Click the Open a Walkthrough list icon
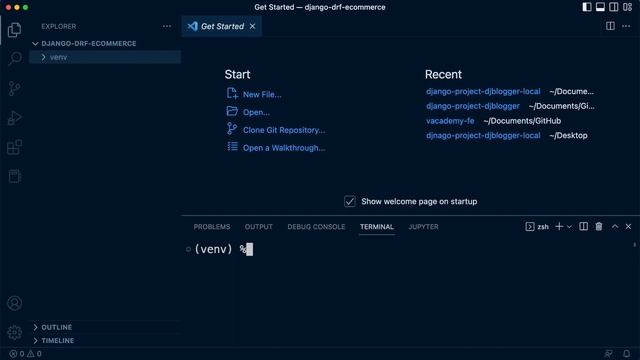 (x=233, y=147)
